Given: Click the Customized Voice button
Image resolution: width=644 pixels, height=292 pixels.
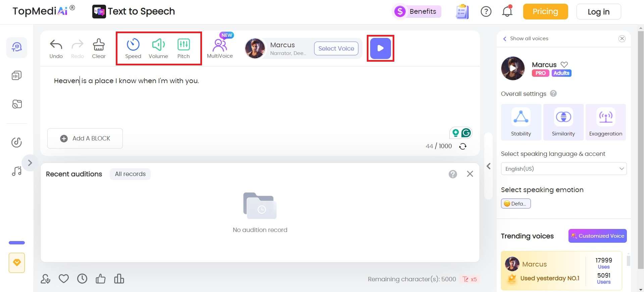Looking at the screenshot, I should pos(598,236).
